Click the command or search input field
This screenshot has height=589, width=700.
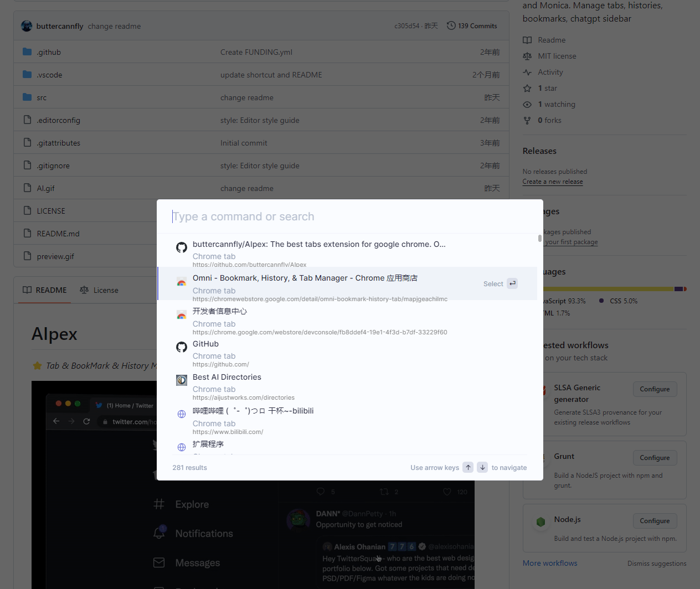349,216
